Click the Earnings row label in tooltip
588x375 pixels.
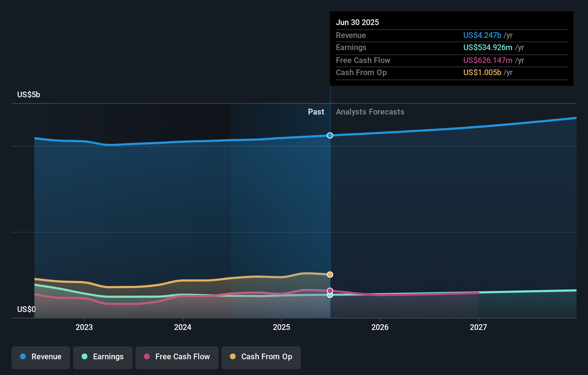coord(351,47)
